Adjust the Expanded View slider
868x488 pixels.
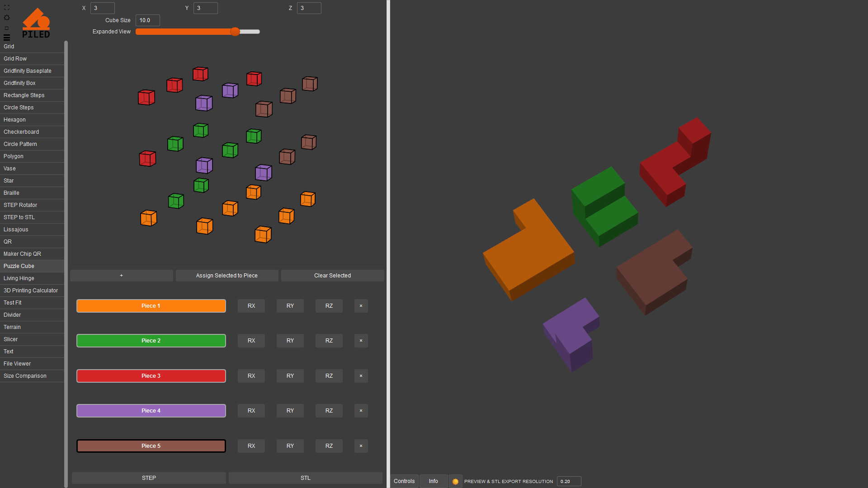[x=235, y=32]
